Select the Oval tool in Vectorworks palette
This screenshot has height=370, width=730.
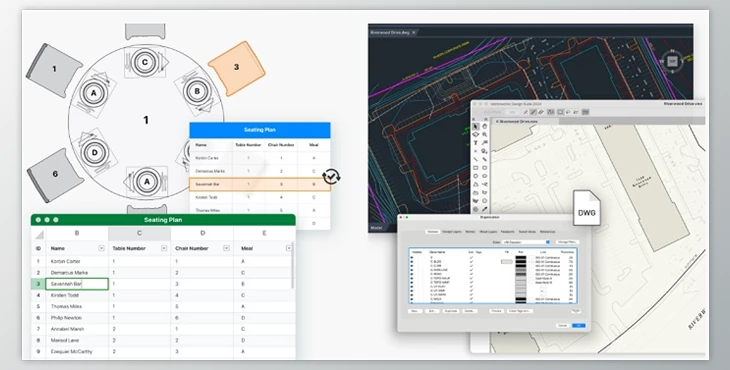click(x=485, y=176)
